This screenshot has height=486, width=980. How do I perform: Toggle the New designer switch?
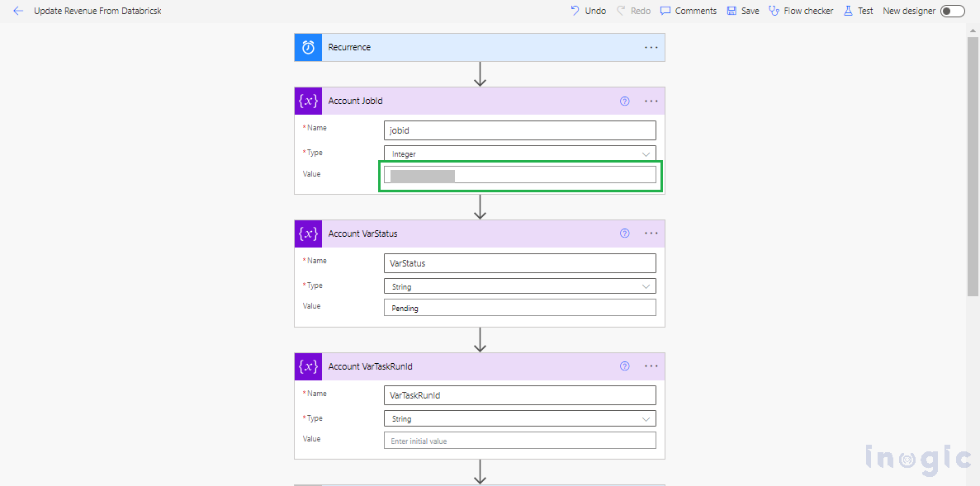953,12
